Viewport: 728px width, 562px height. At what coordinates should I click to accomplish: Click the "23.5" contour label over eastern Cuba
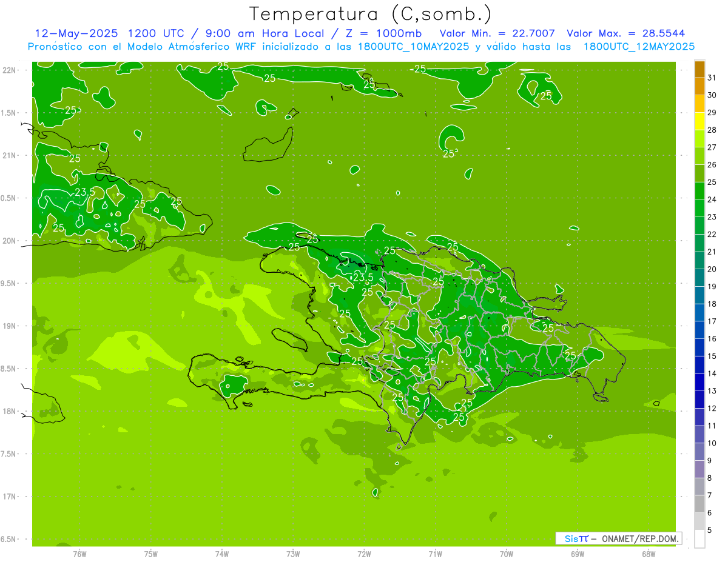(85, 192)
